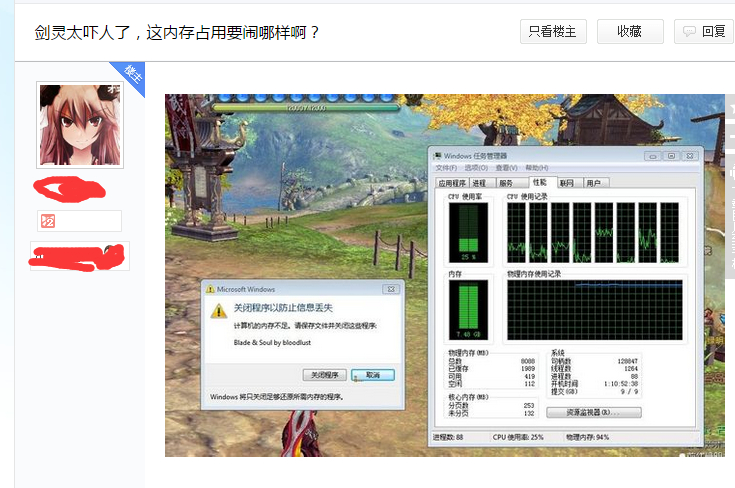Click the status text CPU 使用率: 25%
The image size is (735, 488).
518,437
